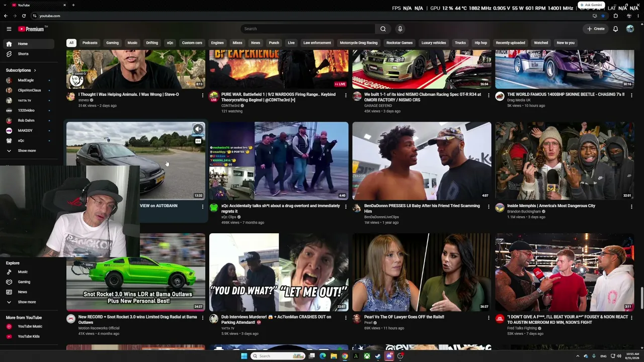Open Explore News in the sidebar
Image resolution: width=644 pixels, height=362 pixels.
pyautogui.click(x=28, y=292)
